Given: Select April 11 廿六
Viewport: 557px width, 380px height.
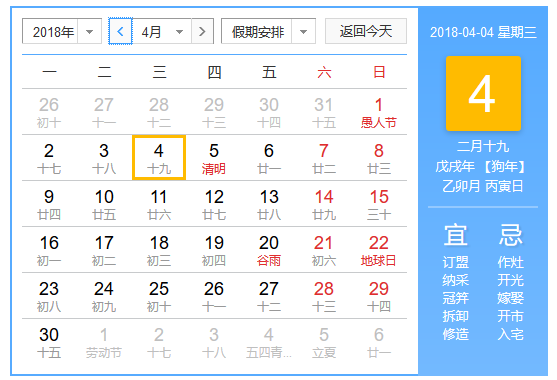Looking at the screenshot, I should [159, 204].
